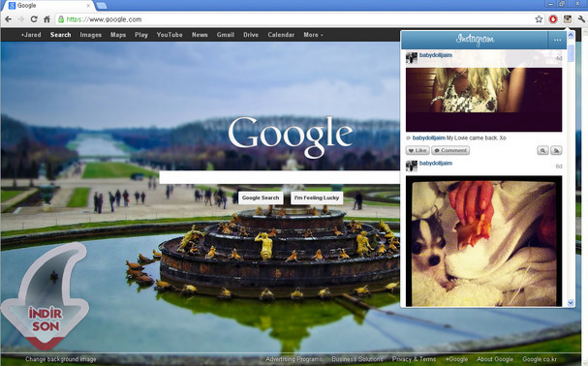Click the Instagram extension icon in toolbar
The image size is (588, 366).
click(568, 19)
